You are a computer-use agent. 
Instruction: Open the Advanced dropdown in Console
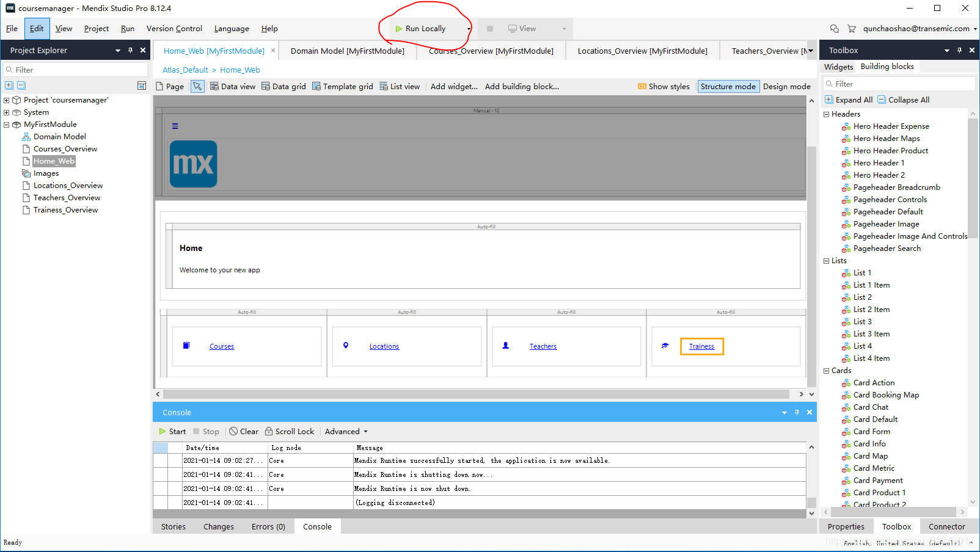click(x=346, y=432)
